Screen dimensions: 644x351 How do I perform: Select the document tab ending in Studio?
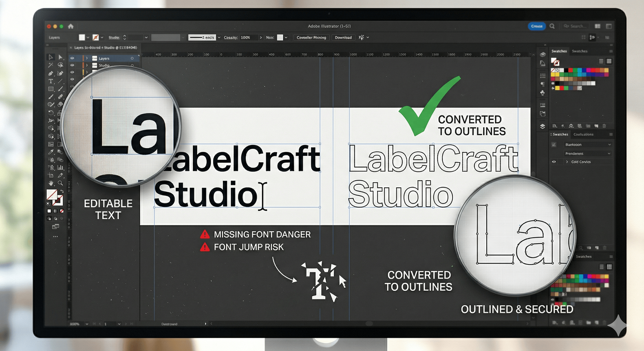click(x=105, y=48)
